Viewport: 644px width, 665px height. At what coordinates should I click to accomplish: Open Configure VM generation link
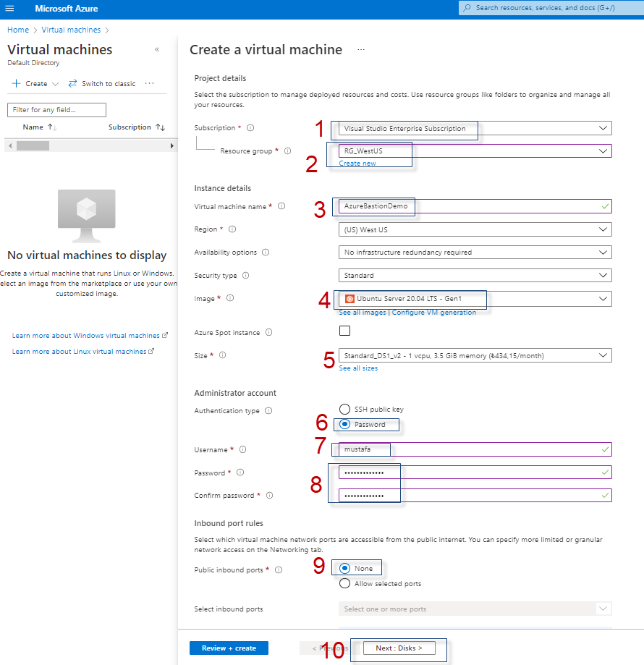coord(434,312)
